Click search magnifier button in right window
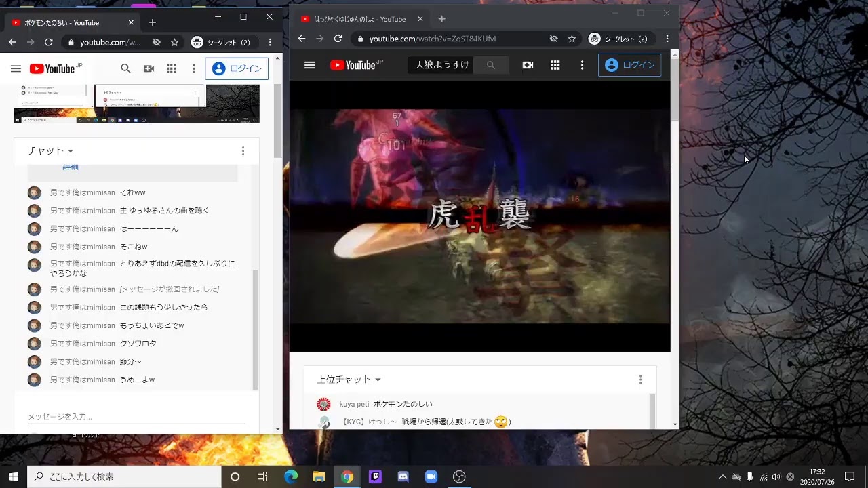The width and height of the screenshot is (868, 488). click(490, 65)
